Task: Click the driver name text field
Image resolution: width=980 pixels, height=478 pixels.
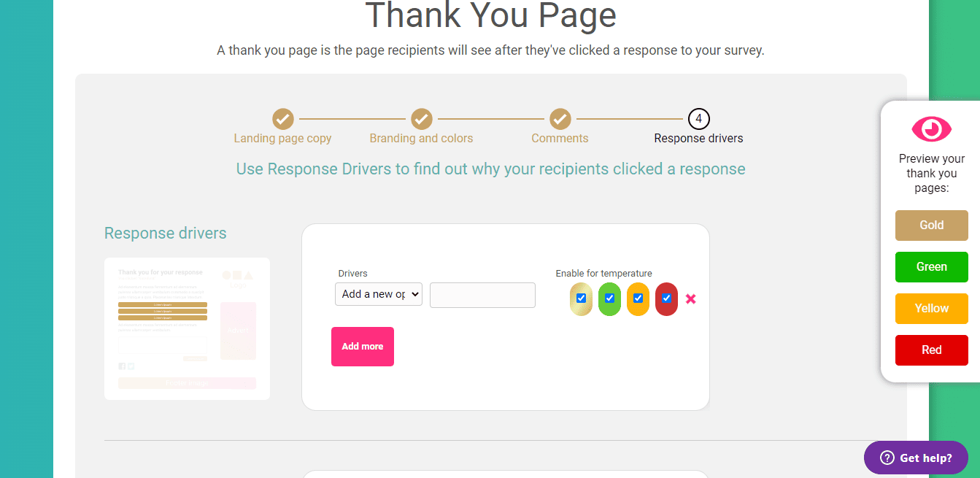Action: coord(482,295)
